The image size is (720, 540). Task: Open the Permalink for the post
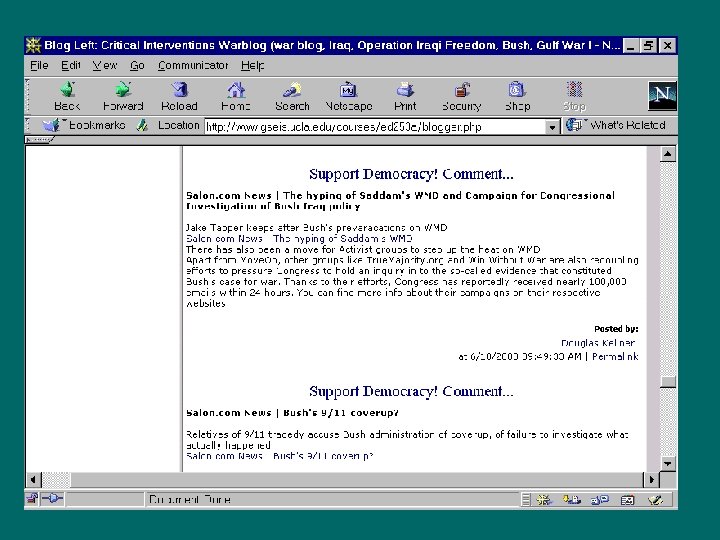click(x=615, y=357)
